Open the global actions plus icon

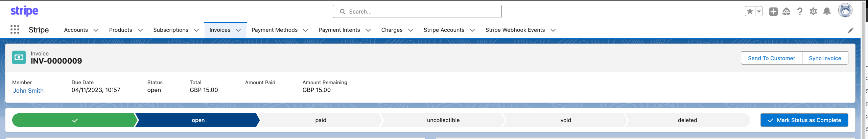773,11
